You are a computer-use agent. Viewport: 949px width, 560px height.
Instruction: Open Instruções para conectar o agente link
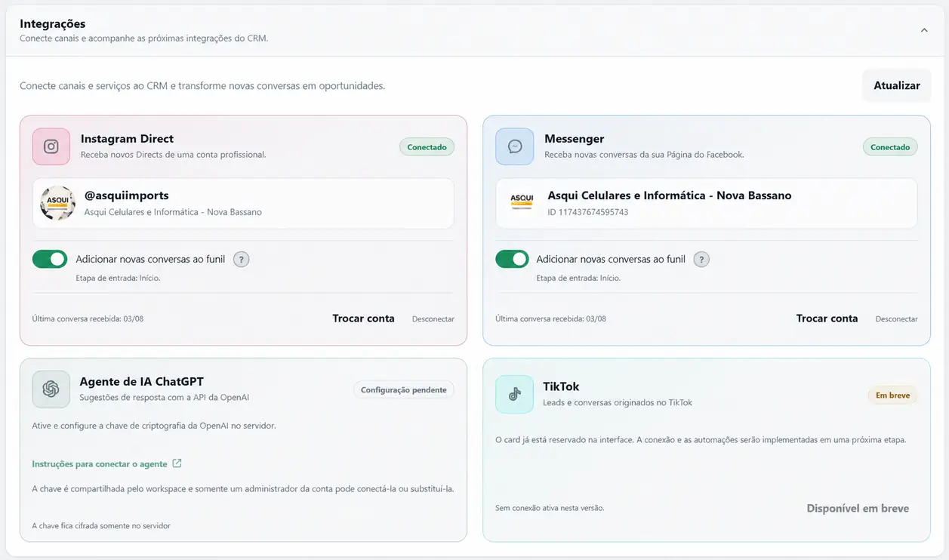tap(100, 464)
